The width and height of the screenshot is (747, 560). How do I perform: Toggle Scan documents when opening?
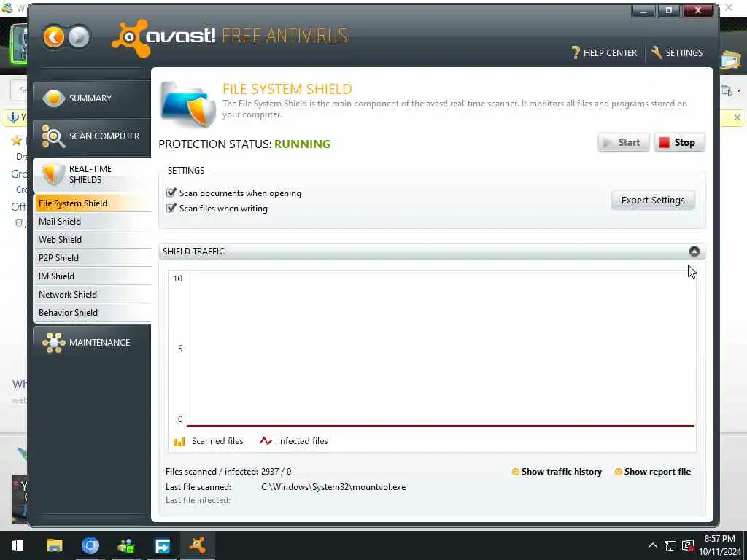click(171, 192)
